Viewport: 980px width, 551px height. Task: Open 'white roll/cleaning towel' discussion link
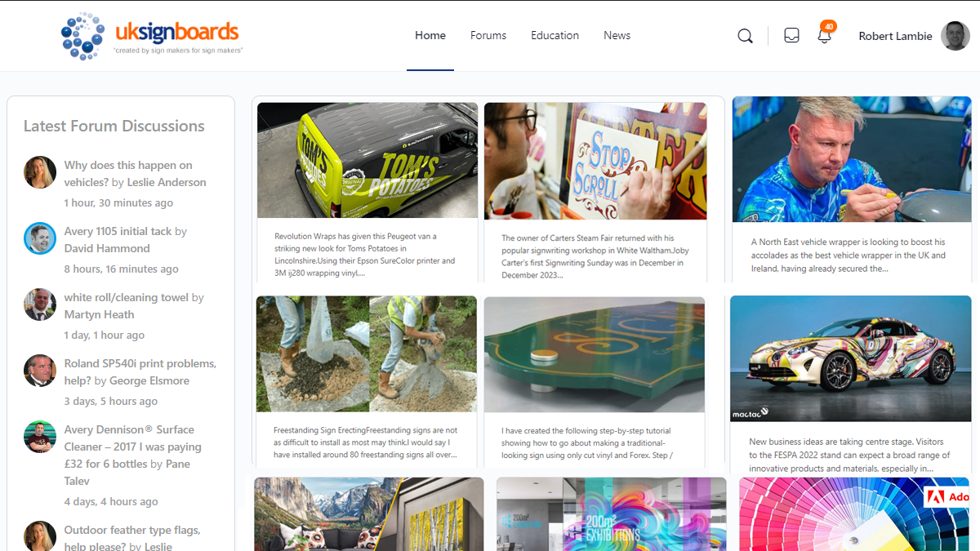point(127,297)
